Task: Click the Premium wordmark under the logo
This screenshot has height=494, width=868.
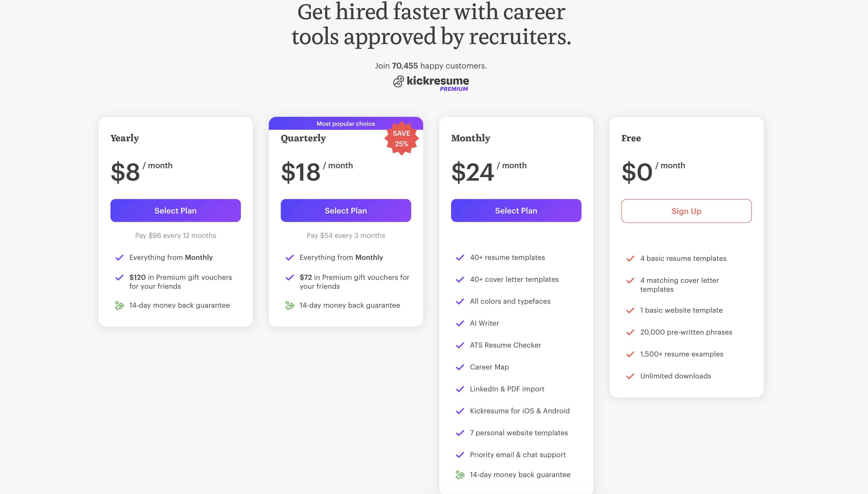Action: coord(454,89)
